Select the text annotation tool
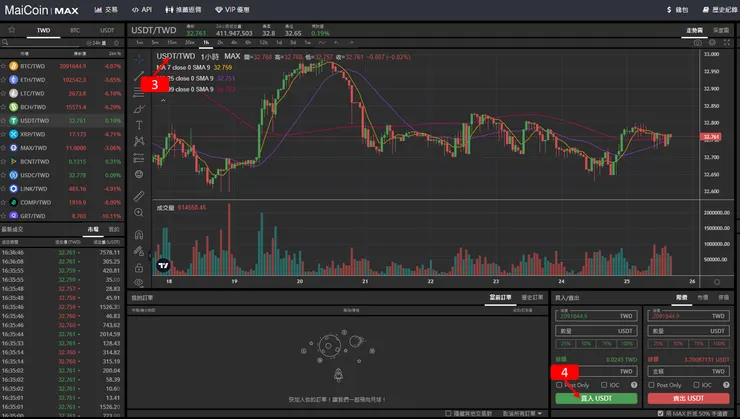Image resolution: width=740 pixels, height=419 pixels. tap(139, 125)
